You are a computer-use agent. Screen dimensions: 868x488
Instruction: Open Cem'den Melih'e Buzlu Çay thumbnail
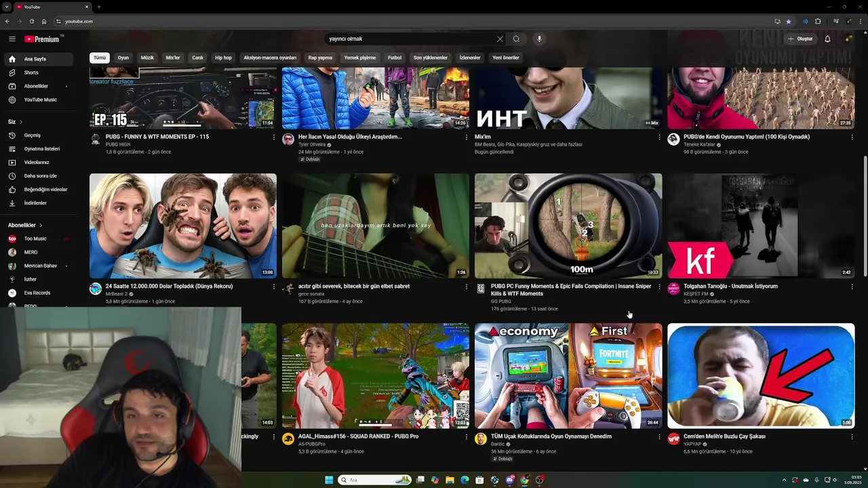tap(761, 375)
